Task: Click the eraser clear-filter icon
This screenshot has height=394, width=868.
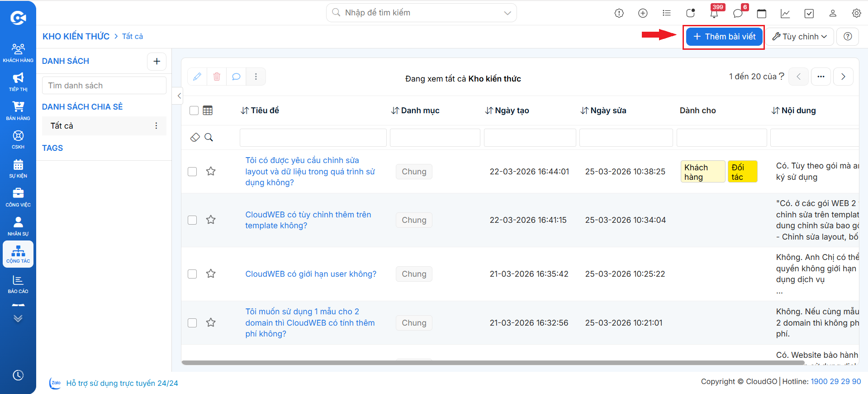Action: click(x=195, y=137)
